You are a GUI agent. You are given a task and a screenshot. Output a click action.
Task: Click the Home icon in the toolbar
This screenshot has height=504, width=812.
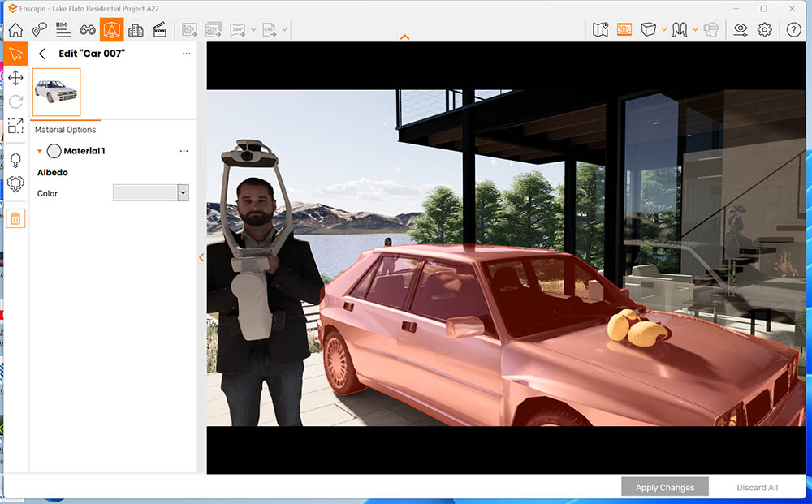(x=15, y=30)
